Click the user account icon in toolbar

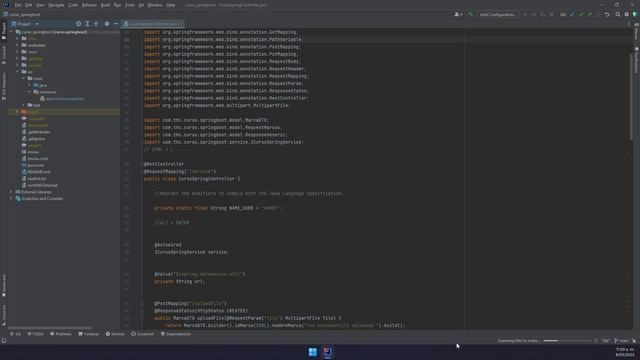point(458,14)
